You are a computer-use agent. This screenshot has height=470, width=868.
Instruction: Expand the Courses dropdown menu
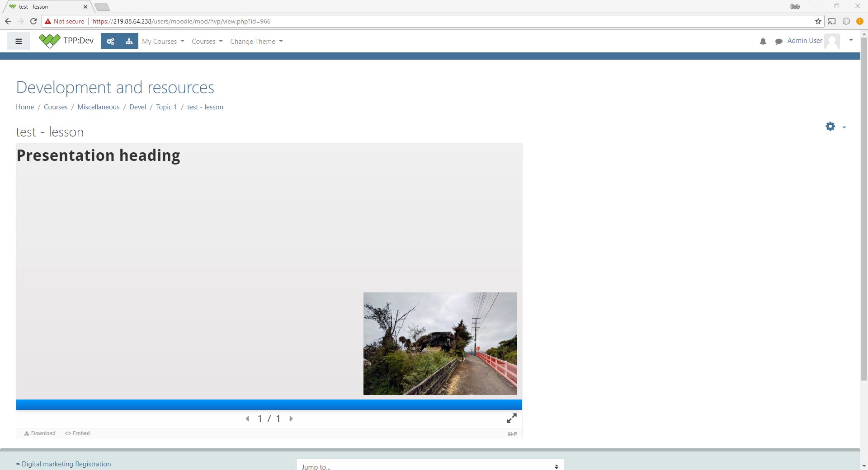[207, 42]
